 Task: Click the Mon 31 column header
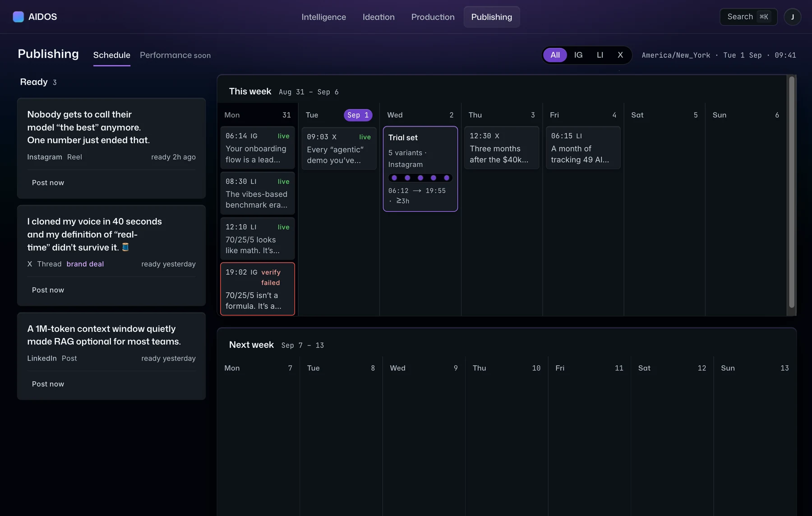(x=257, y=115)
